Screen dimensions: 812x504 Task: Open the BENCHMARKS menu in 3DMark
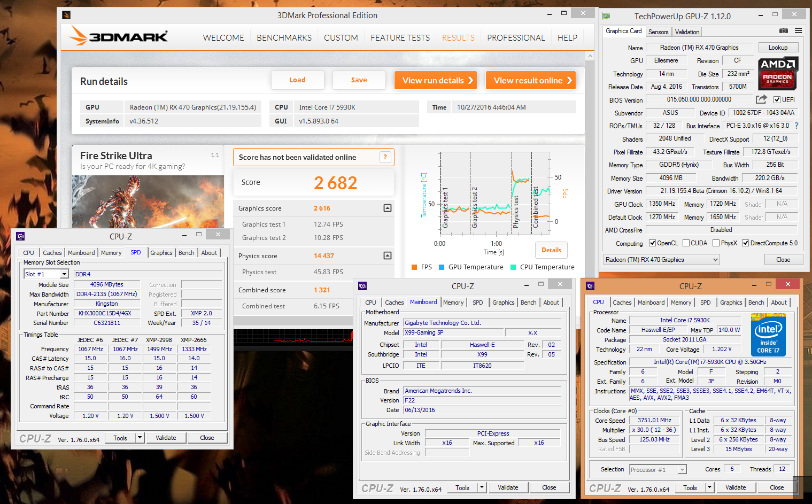(284, 38)
